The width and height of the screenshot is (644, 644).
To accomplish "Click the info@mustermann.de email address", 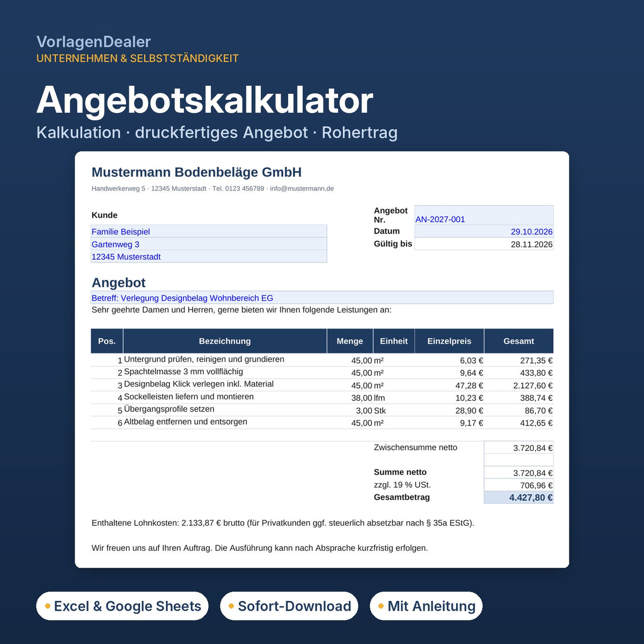I will pyautogui.click(x=302, y=188).
